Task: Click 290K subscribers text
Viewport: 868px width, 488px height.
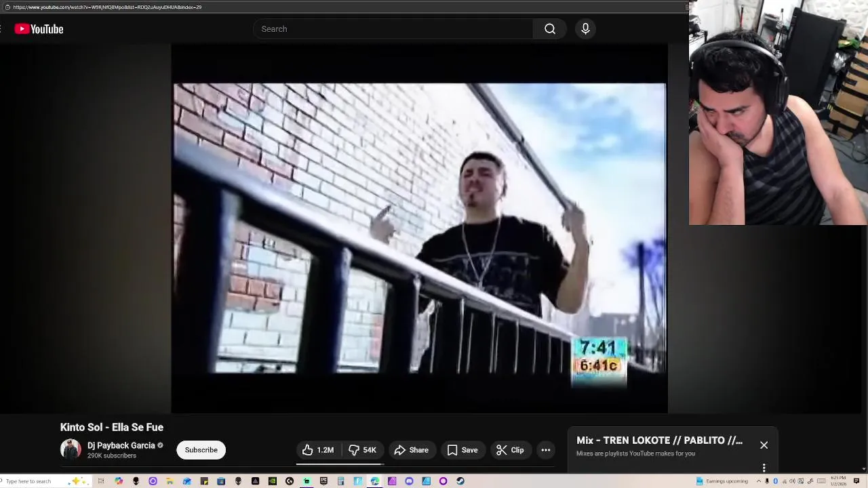Action: click(x=112, y=455)
